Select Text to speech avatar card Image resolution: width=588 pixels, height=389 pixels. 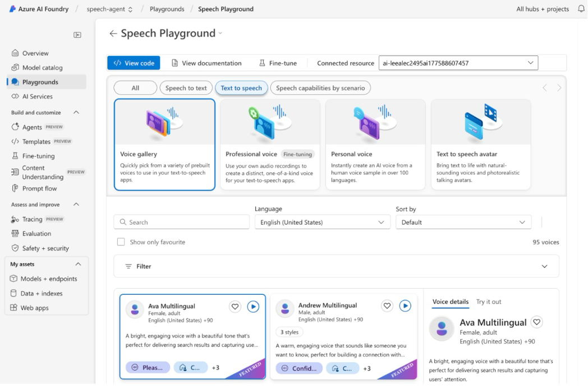point(481,145)
